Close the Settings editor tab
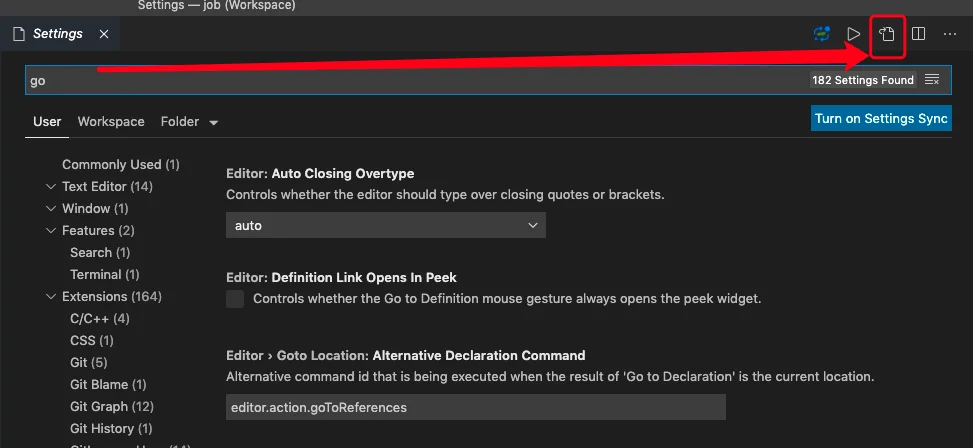This screenshot has height=448, width=973. point(104,34)
